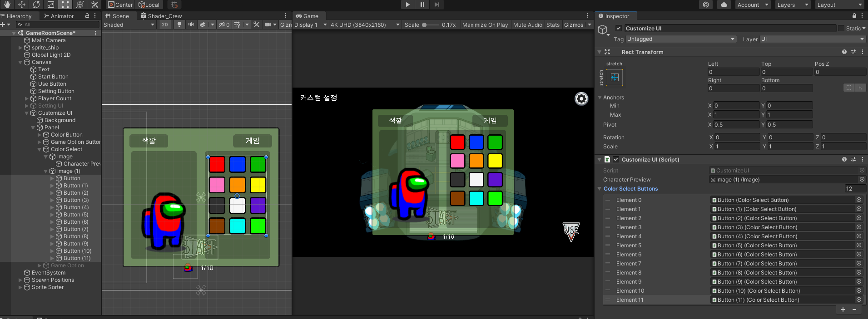The width and height of the screenshot is (868, 319).
Task: Click raw edit mode R button
Action: pos(860,88)
